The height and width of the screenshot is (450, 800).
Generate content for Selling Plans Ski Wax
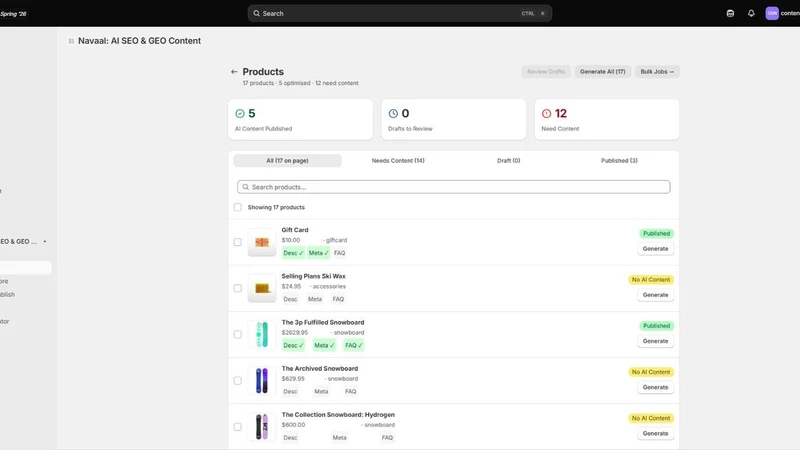click(655, 295)
